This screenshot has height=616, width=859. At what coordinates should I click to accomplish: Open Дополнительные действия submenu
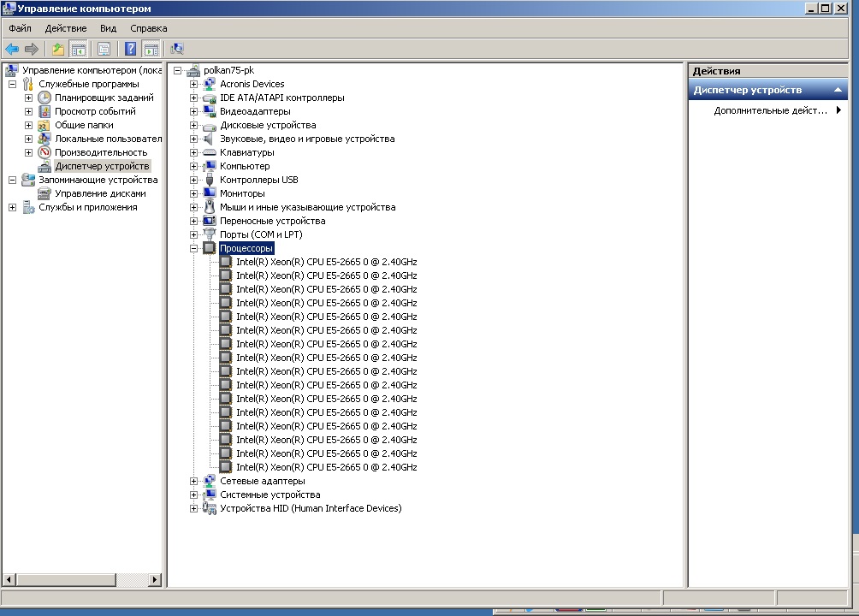pyautogui.click(x=772, y=110)
